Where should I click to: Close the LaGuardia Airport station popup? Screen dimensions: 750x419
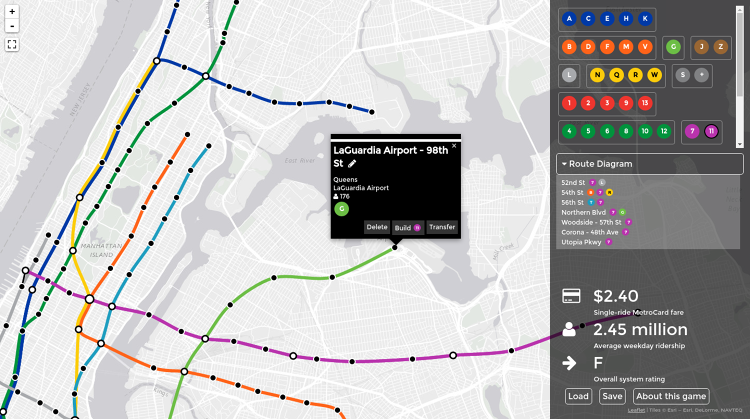tap(454, 146)
